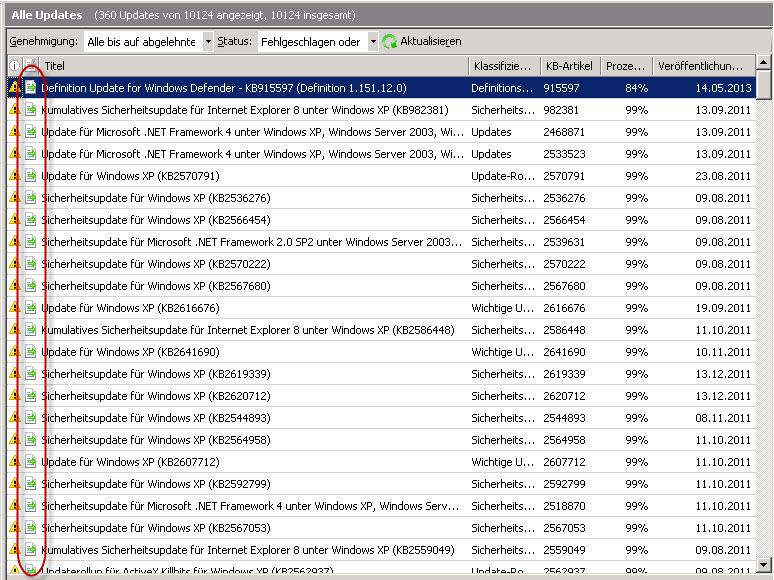Click approval icon of KB2586448 row
The image size is (774, 580).
point(31,330)
